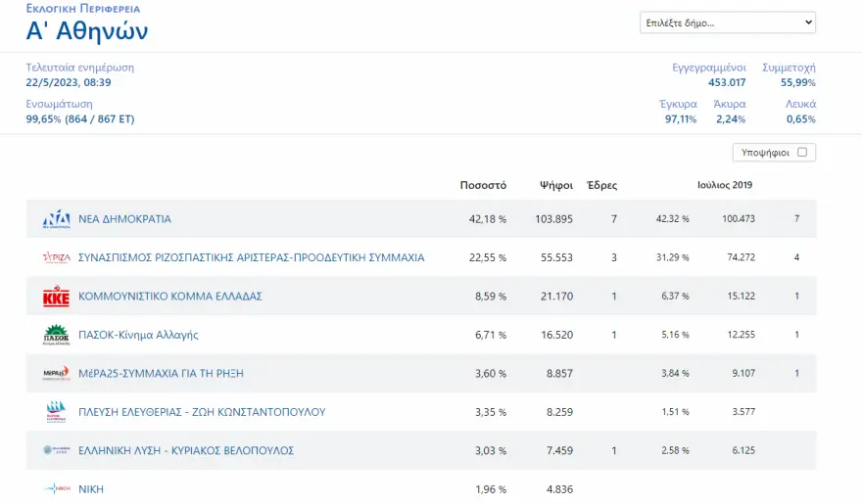The image size is (862, 504).
Task: Click ΕΛΛΗΝΙΚΗ ΛΥΣΗ - ΚΥΡΙΑΚΟΣ ΒΕΛΟΠΟΥΛΟΣ link
Action: tap(185, 450)
